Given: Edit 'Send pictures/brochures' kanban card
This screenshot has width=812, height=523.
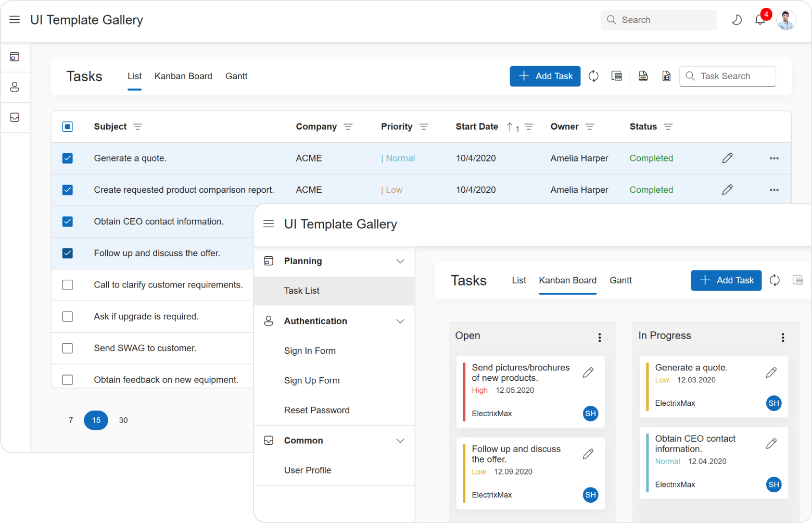Looking at the screenshot, I should click(x=588, y=372).
